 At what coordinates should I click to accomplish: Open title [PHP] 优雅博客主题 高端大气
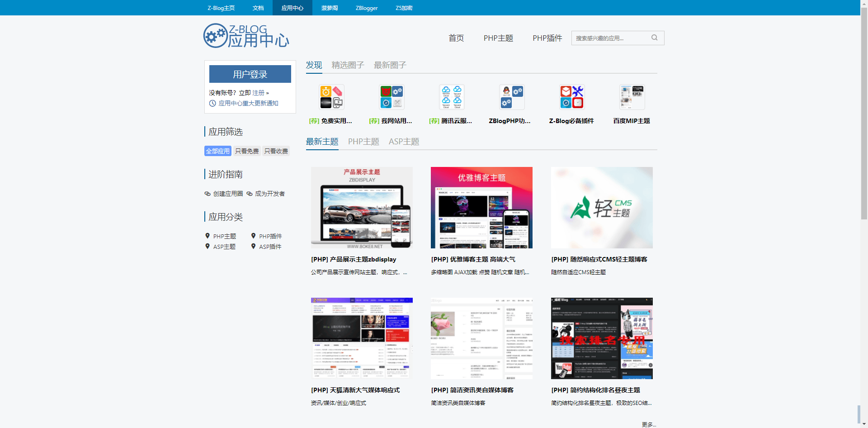[473, 259]
